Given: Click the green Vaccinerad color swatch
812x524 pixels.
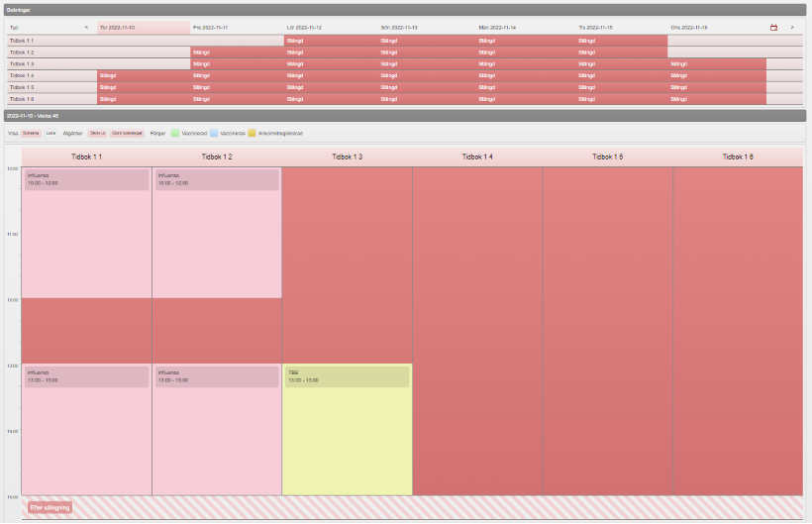Looking at the screenshot, I should [175, 132].
